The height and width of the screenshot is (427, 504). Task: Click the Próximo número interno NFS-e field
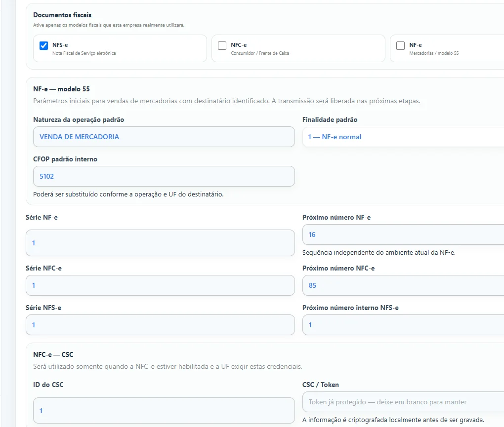[x=403, y=325]
